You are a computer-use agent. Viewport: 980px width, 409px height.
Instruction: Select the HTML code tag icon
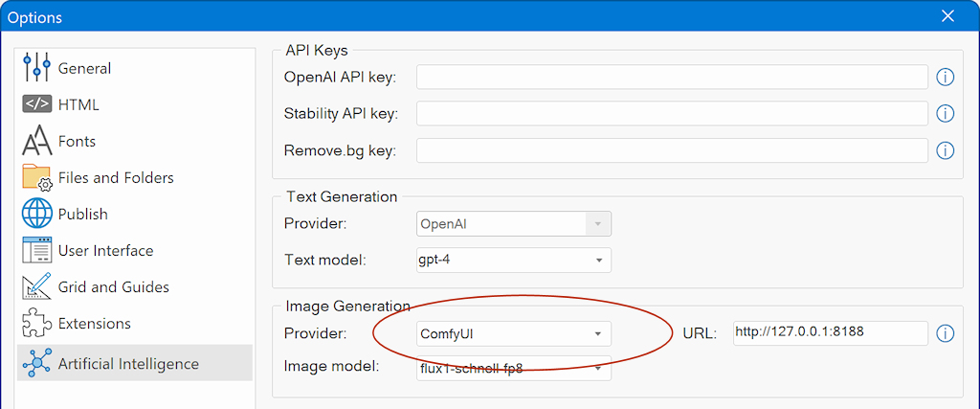[x=36, y=104]
